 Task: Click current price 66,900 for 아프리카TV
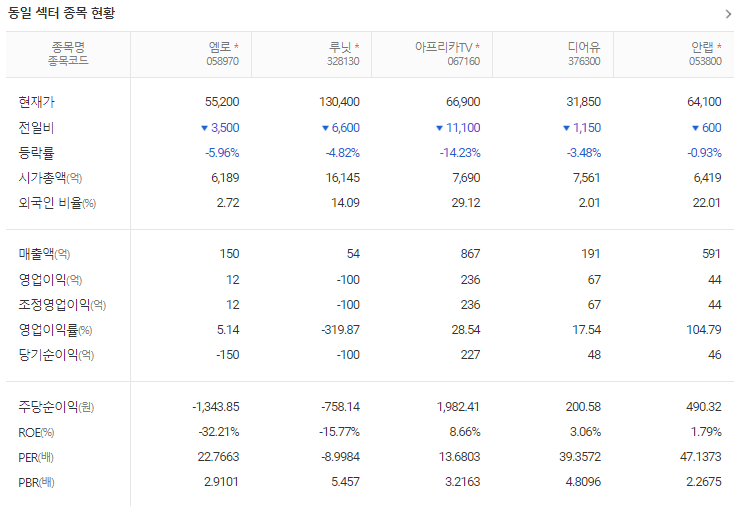463,101
